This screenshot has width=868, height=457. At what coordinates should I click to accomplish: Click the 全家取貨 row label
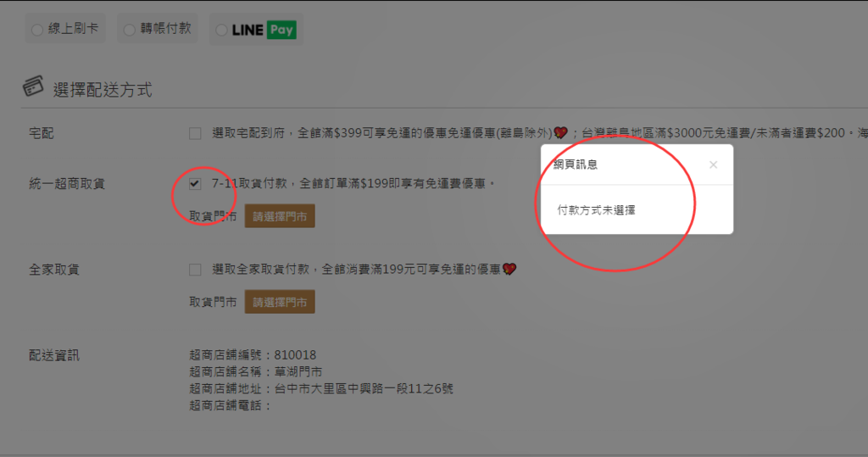tap(54, 270)
